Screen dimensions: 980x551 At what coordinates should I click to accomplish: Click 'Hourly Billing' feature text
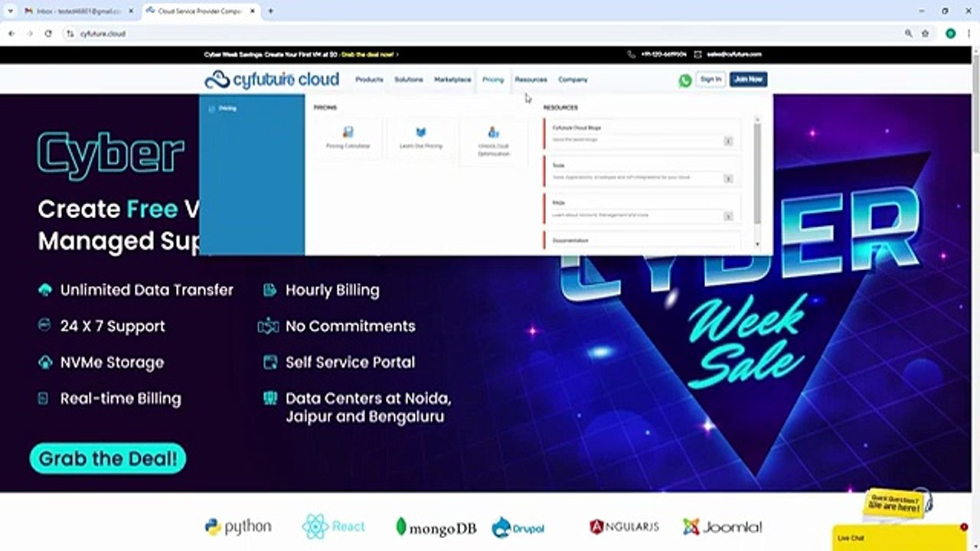click(332, 290)
